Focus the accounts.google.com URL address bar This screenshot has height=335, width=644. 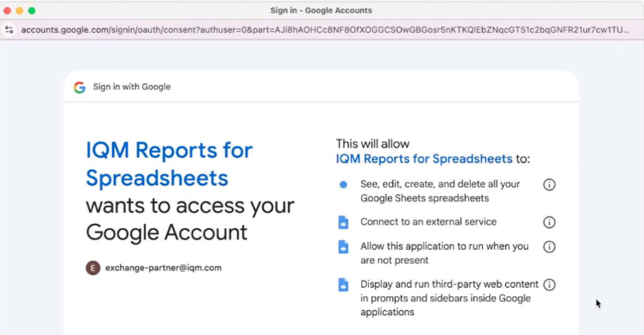tap(323, 30)
